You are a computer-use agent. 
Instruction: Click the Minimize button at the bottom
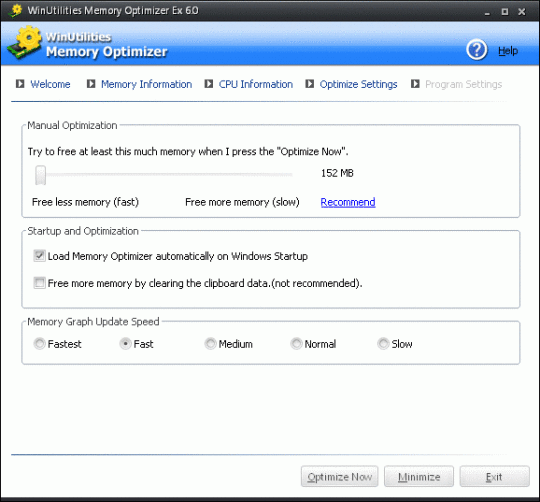[x=419, y=477]
